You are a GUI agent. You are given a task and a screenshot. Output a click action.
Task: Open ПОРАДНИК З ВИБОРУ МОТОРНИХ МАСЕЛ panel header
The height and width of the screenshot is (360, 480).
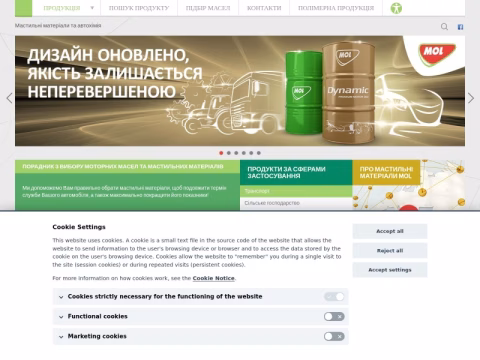[x=127, y=166]
